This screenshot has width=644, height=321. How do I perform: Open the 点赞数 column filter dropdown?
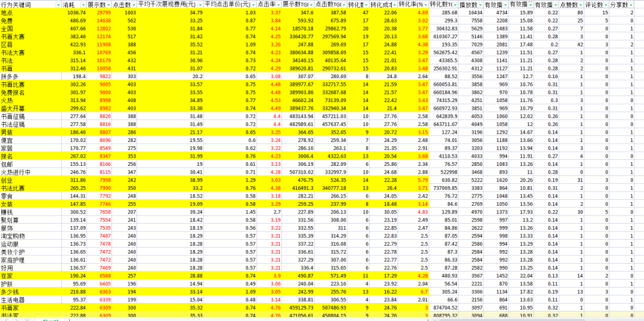point(580,5)
